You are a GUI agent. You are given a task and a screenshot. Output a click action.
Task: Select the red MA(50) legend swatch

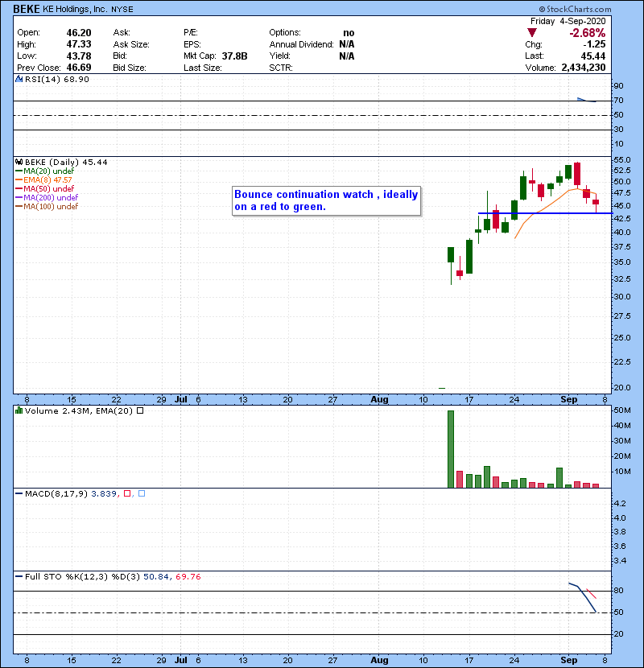[19, 188]
